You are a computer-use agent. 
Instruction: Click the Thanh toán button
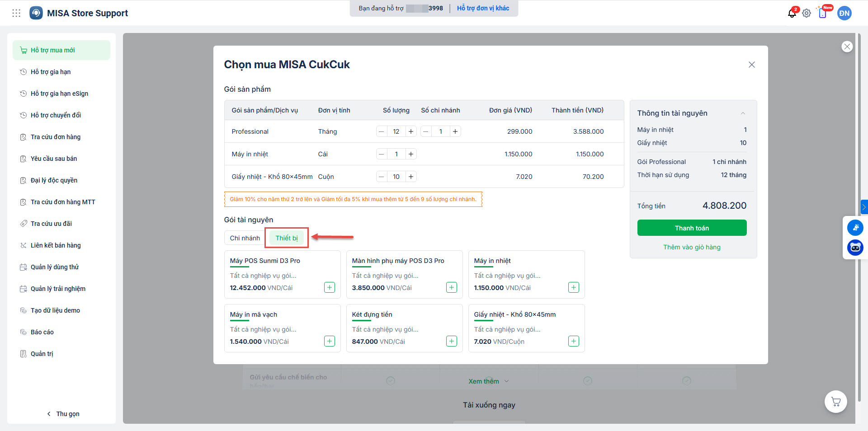692,228
